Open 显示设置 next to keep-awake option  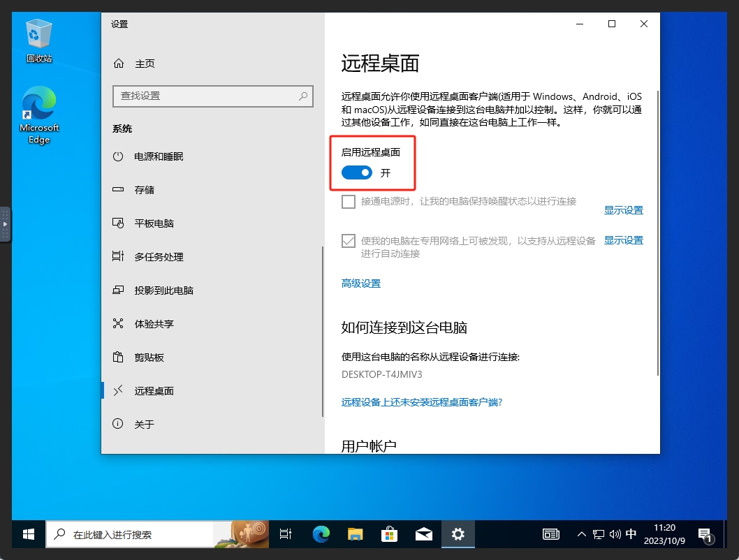pos(623,209)
